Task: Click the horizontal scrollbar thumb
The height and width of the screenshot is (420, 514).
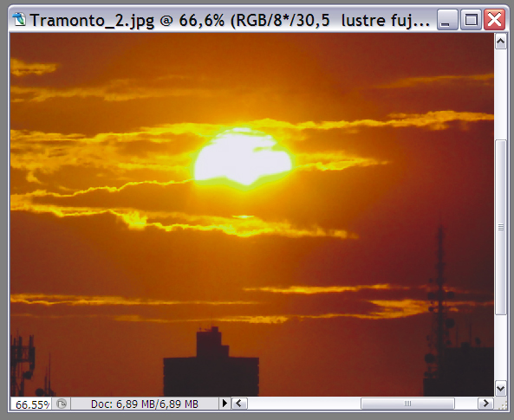Action: [x=407, y=404]
